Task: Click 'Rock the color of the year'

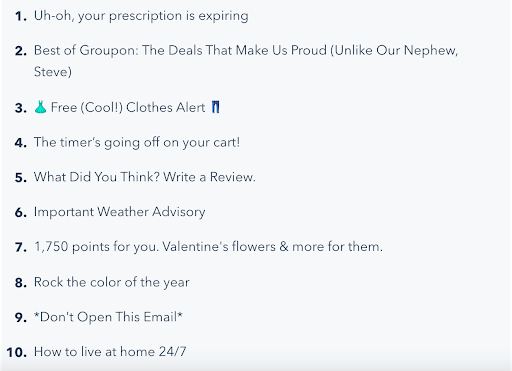Action: coord(112,282)
